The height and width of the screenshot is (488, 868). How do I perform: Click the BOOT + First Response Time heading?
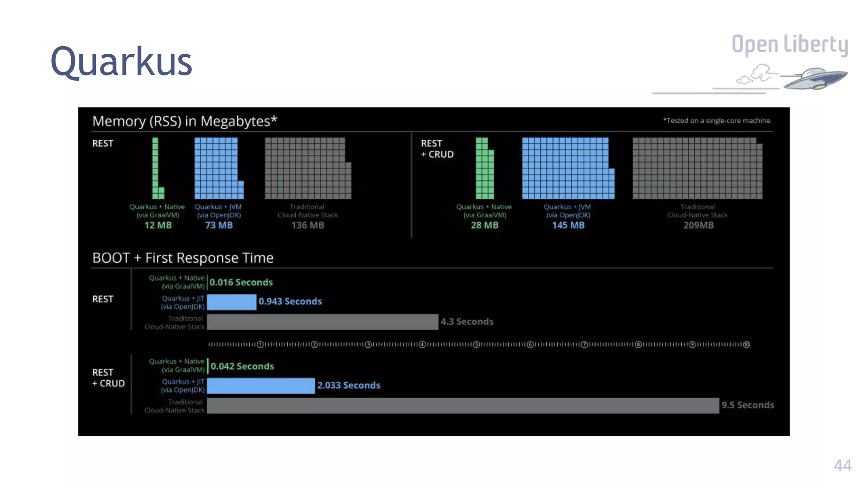(183, 258)
